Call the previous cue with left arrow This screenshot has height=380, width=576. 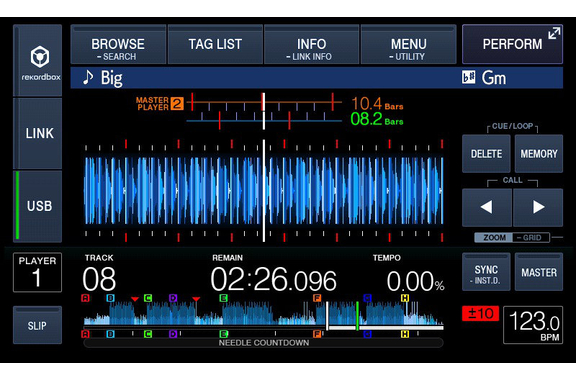[487, 207]
